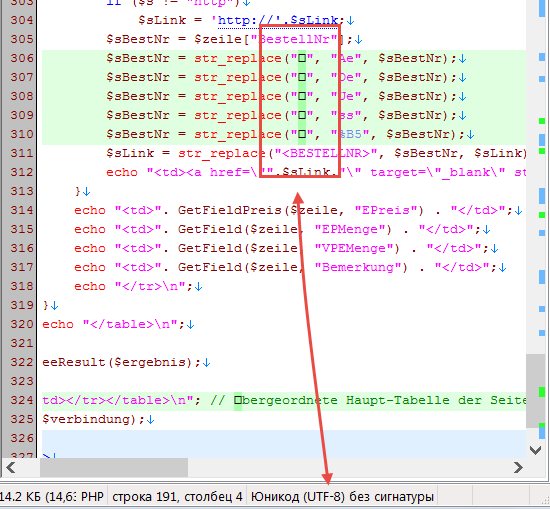Click the "</tr>\n" string on line 318
Viewport: 550px width, 509px height.
coord(150,286)
